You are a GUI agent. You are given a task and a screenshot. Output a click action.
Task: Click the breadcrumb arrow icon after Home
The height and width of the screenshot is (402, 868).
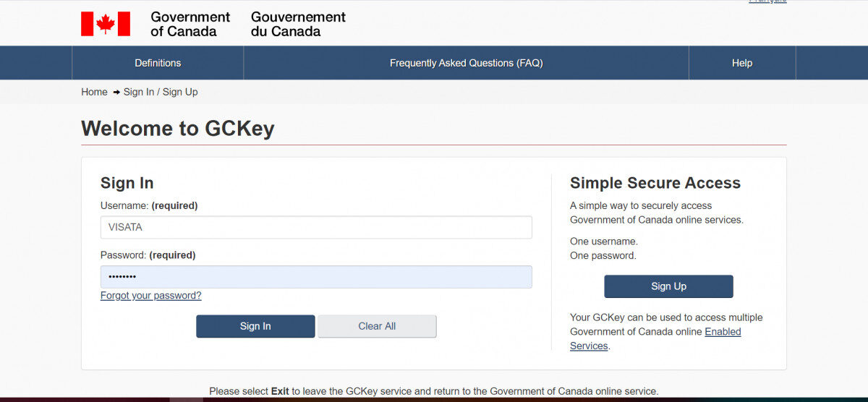(x=116, y=93)
